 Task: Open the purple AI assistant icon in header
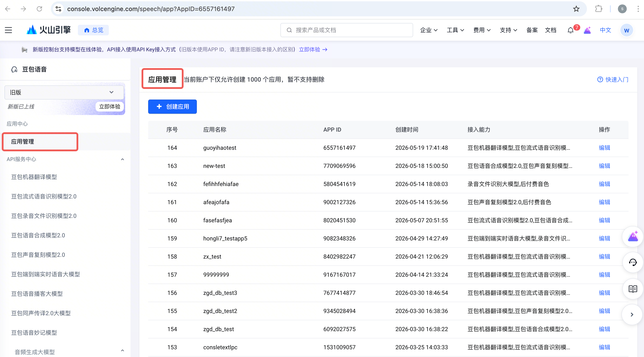tap(587, 30)
